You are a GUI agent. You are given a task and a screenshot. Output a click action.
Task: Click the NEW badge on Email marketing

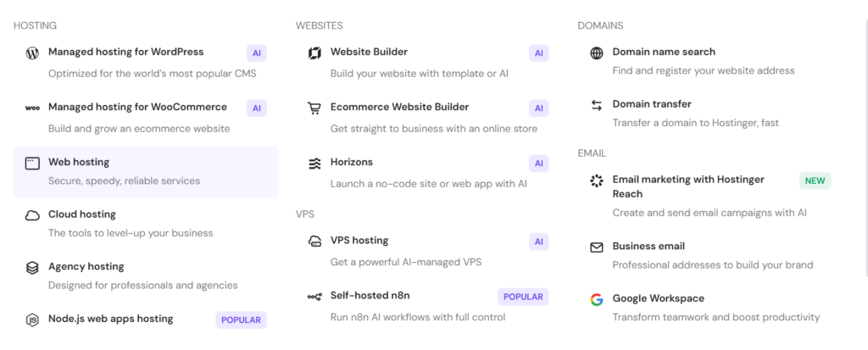pyautogui.click(x=815, y=181)
